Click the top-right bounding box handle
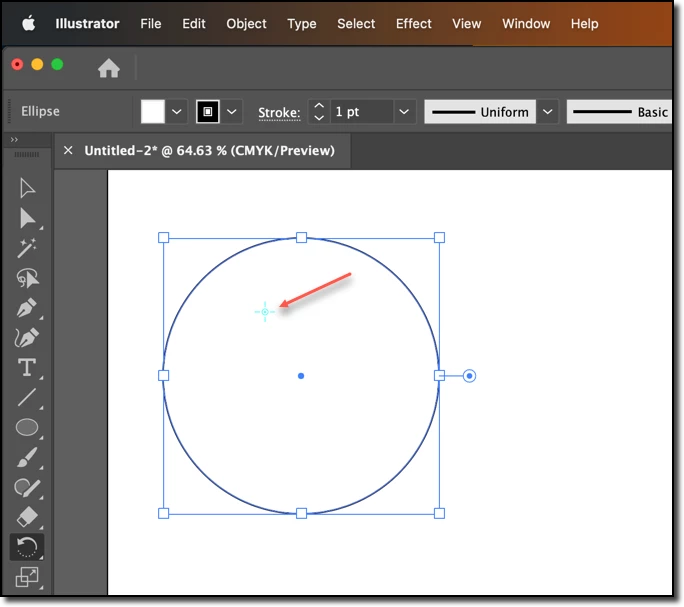The image size is (684, 607). pyautogui.click(x=439, y=237)
